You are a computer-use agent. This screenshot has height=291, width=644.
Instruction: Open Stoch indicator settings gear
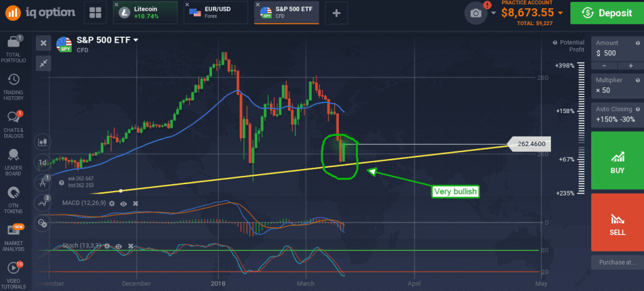(107, 246)
